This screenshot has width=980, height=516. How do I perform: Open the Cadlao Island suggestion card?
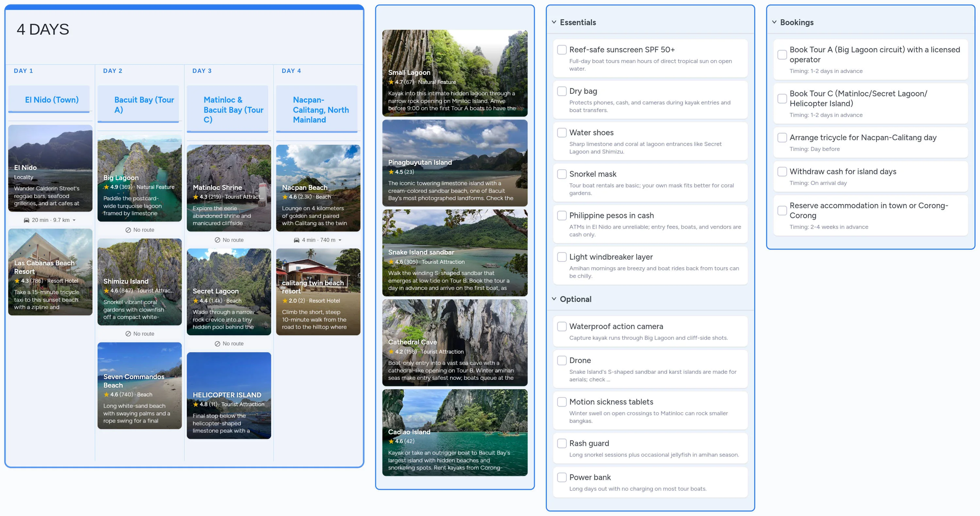pyautogui.click(x=455, y=433)
